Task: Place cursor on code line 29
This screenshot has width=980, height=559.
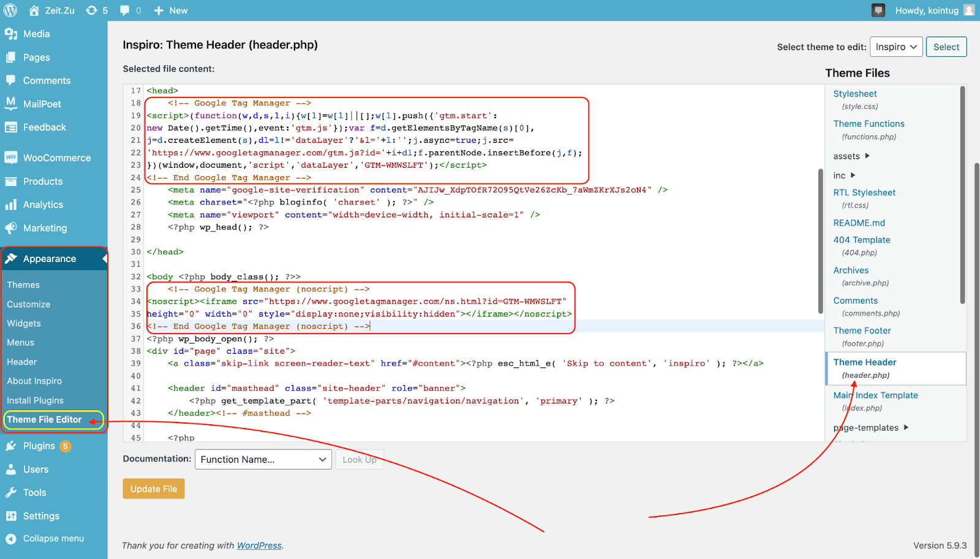Action: coord(484,239)
